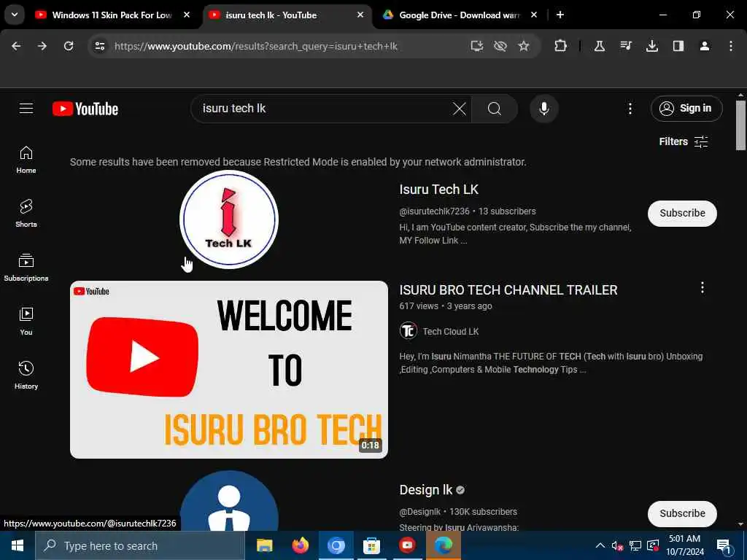Image resolution: width=747 pixels, height=560 pixels.
Task: Open a new browser tab
Action: point(560,15)
